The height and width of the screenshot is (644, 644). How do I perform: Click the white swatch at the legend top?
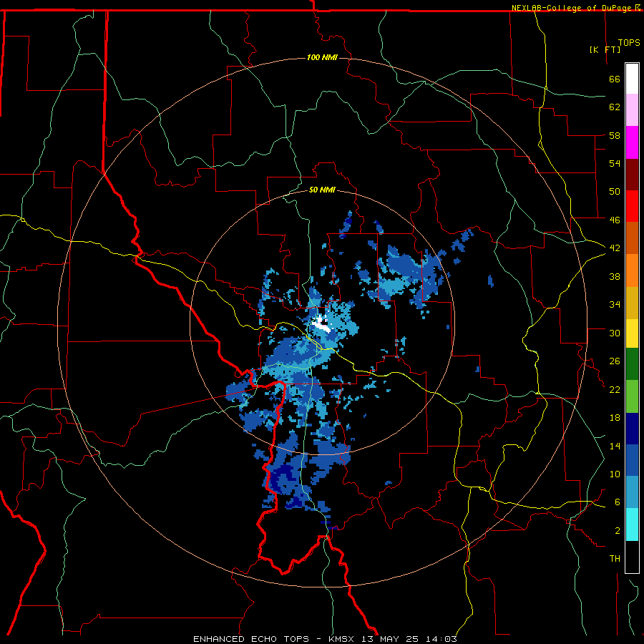coord(632,79)
